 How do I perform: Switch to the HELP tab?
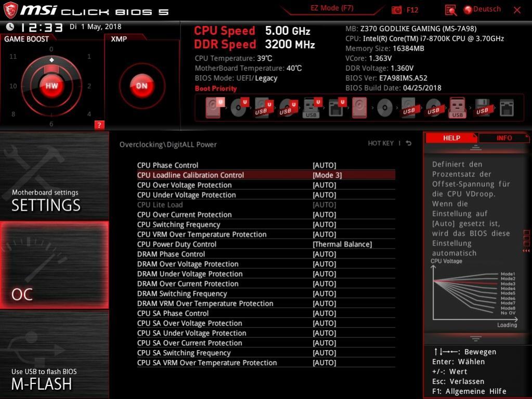[451, 138]
